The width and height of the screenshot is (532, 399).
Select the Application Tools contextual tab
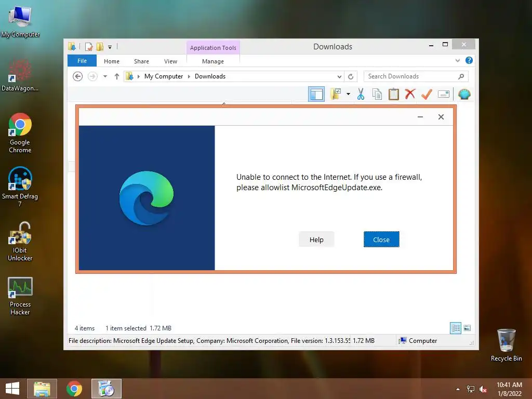(213, 48)
